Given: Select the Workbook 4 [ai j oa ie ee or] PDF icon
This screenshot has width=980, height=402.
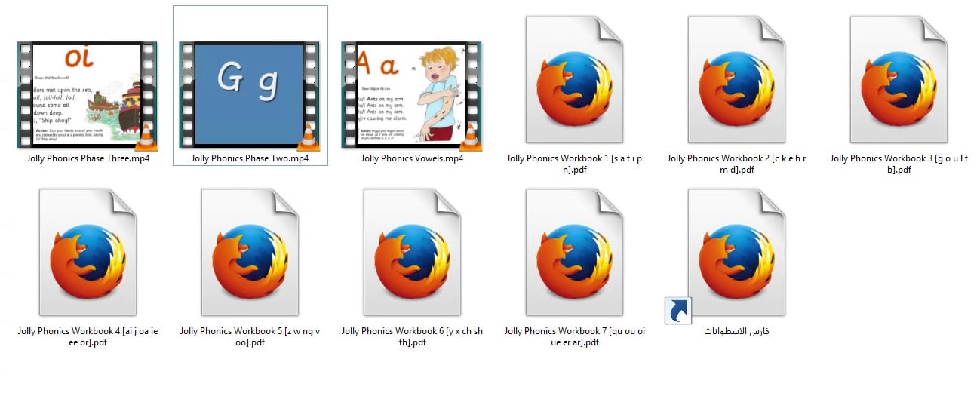Looking at the screenshot, I should [88, 252].
